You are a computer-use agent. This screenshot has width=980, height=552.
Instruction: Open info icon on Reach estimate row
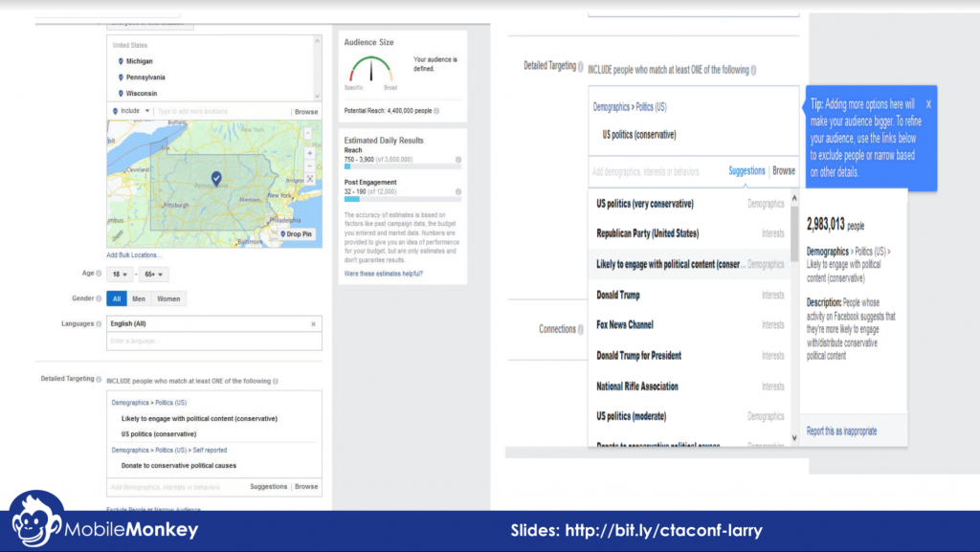(458, 160)
